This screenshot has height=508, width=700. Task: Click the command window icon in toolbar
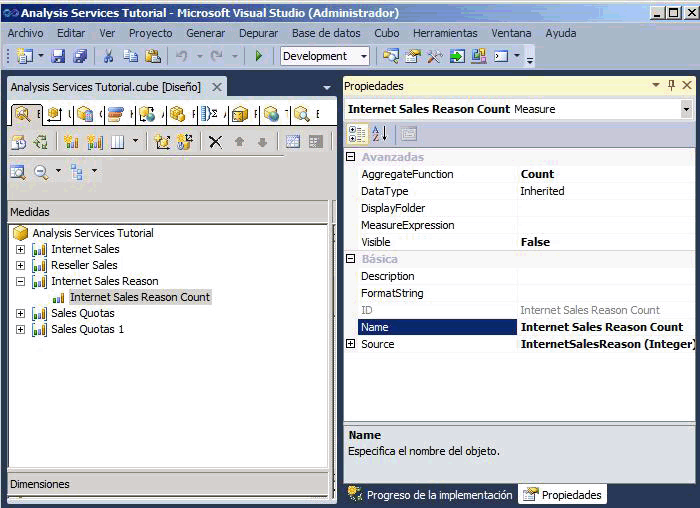click(x=501, y=56)
